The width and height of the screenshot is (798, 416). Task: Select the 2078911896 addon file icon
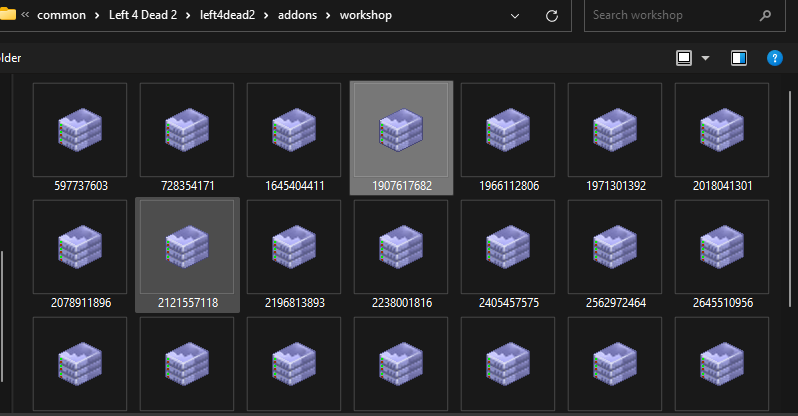pyautogui.click(x=80, y=247)
